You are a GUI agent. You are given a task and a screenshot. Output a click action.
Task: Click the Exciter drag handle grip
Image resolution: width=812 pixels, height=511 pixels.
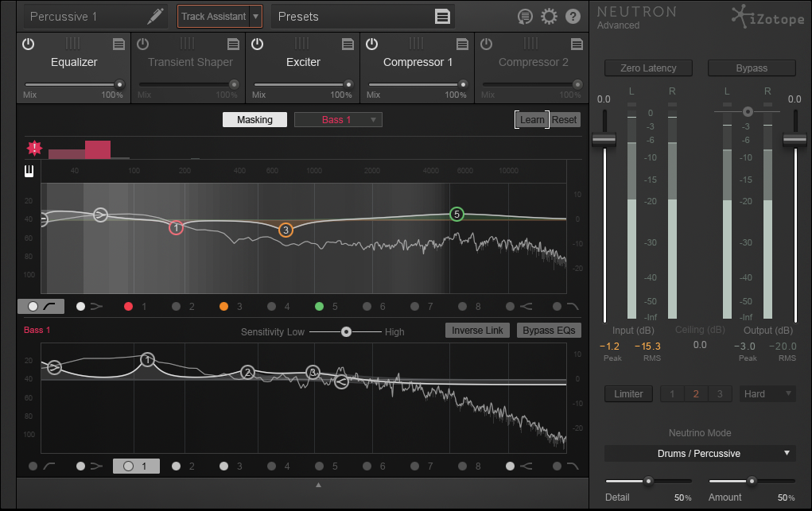pyautogui.click(x=302, y=44)
